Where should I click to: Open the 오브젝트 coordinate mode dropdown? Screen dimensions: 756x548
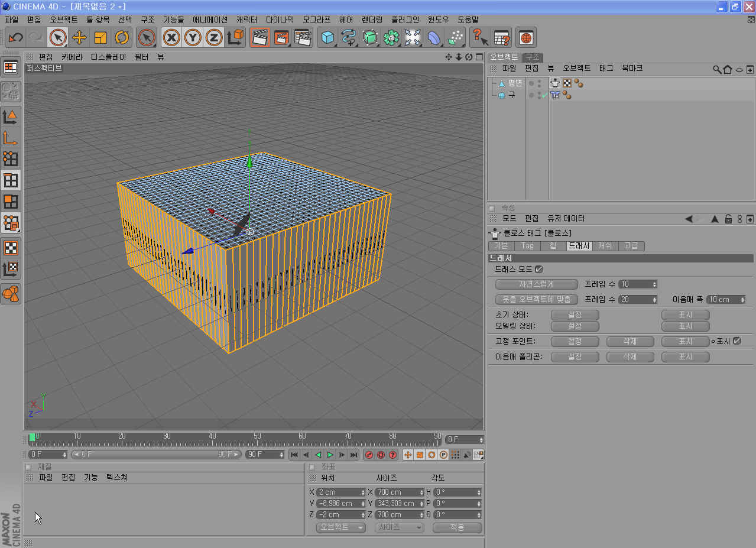tap(341, 527)
